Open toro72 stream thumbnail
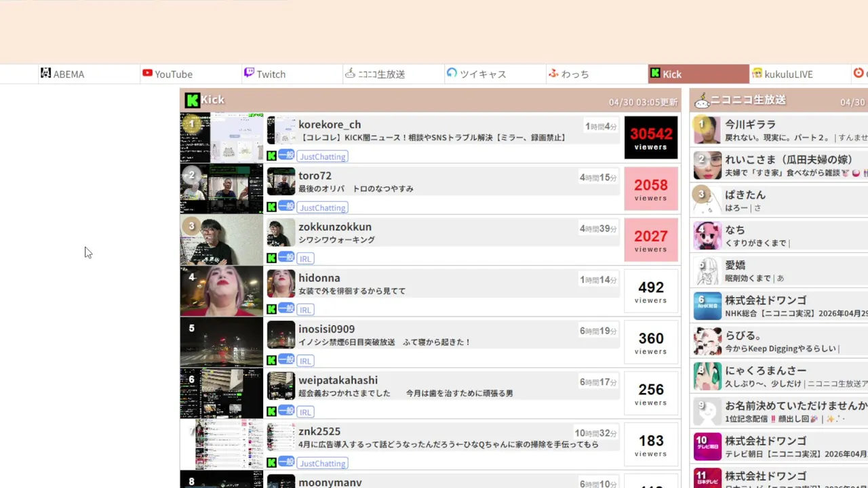This screenshot has height=488, width=868. click(221, 189)
